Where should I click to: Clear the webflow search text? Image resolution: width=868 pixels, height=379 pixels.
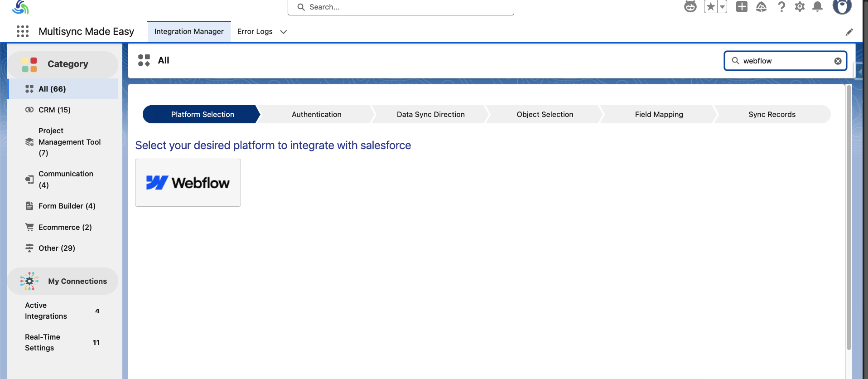838,61
